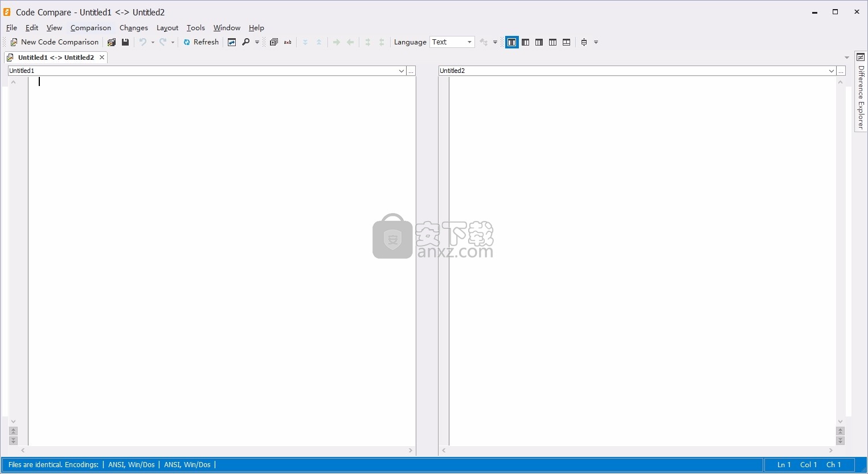Expand the Untitled2 file path dropdown
Viewport: 868px width, 474px height.
coord(832,71)
